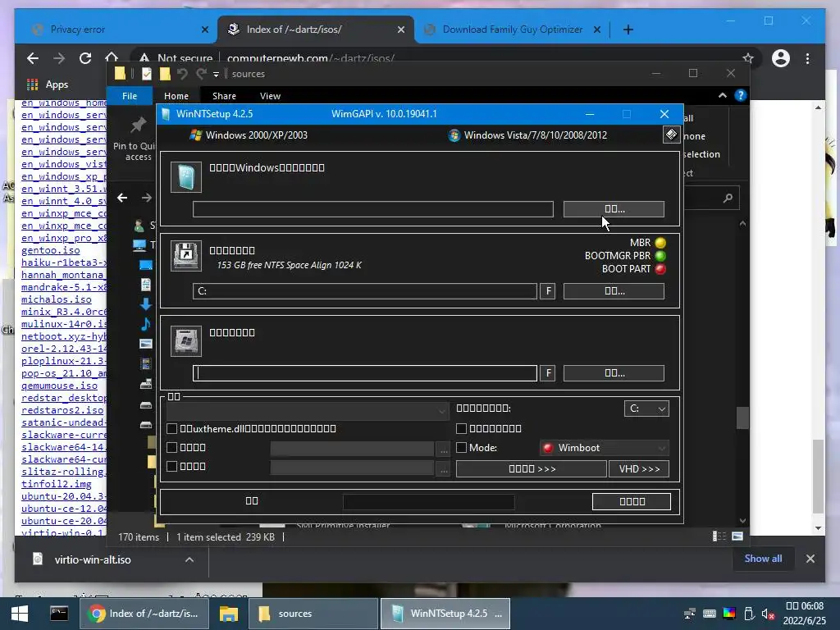This screenshot has height=630, width=840.
Task: Click the tweaks >>> button left of VHD
Action: pyautogui.click(x=532, y=468)
